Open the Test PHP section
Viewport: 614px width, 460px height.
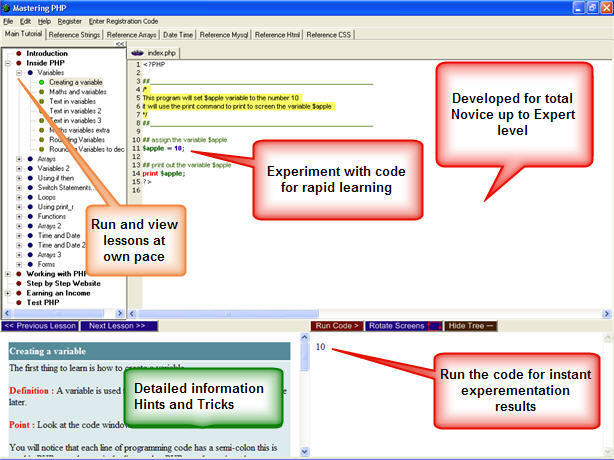[x=43, y=303]
